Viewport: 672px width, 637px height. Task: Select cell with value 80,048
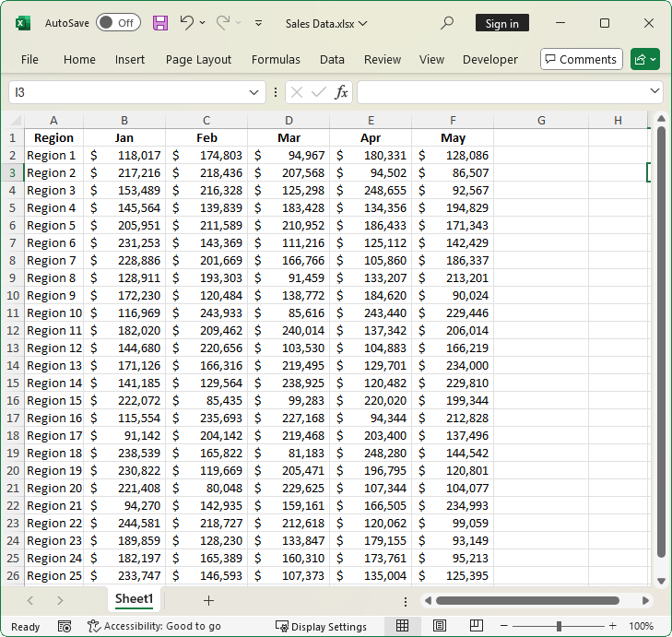206,488
